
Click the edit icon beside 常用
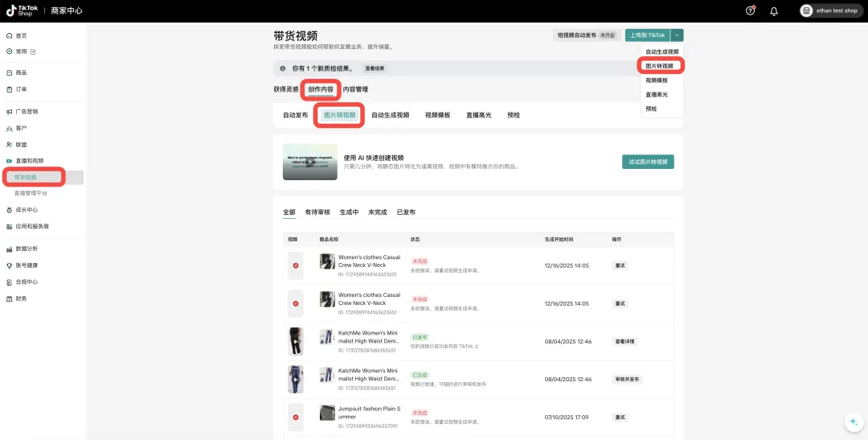pos(33,51)
